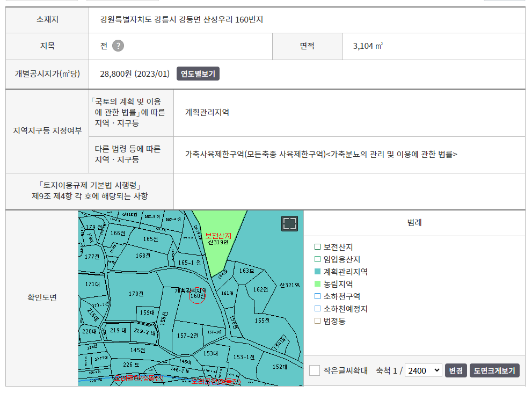This screenshot has width=532, height=393.
Task: Select parcel 166전 on the map
Action: coord(118,233)
